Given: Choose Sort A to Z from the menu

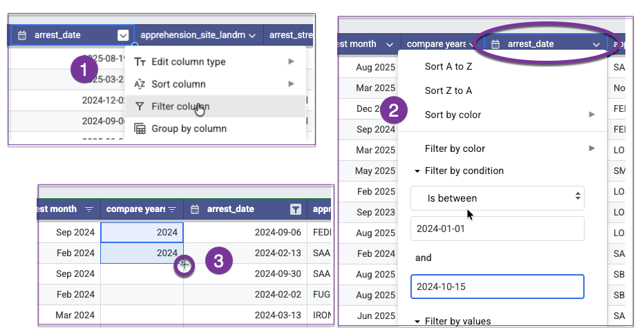Looking at the screenshot, I should (x=448, y=67).
